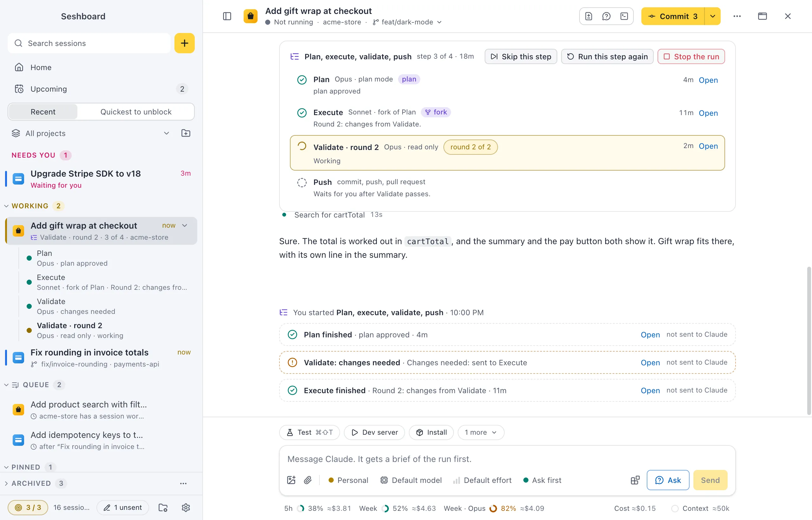Click the folder settings icon in the sidebar footer
Viewport: 812px width, 520px height.
pos(163,508)
